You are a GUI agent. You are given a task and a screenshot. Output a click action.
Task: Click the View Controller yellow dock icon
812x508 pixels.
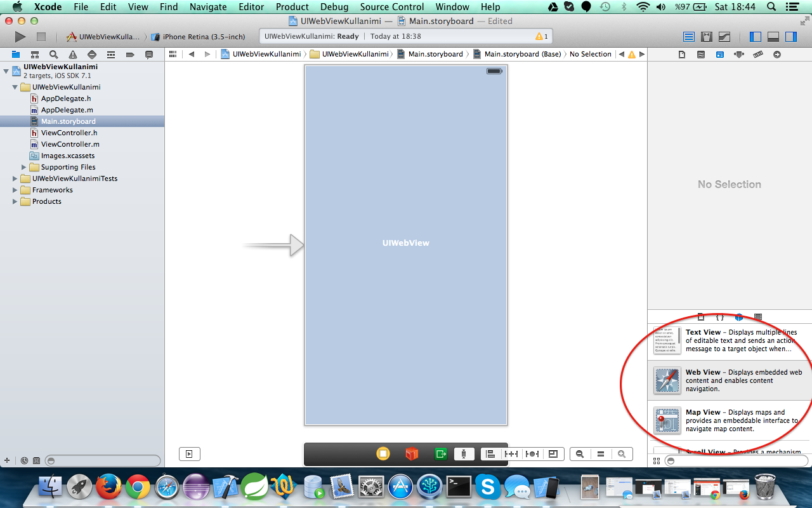tap(383, 453)
